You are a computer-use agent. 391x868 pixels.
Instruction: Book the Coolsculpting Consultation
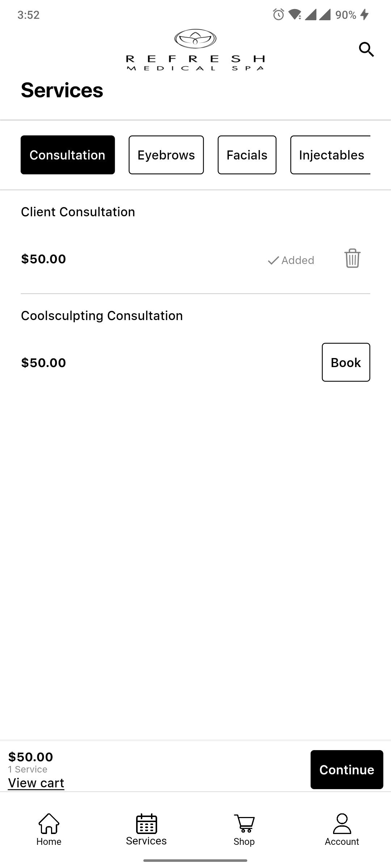coord(346,362)
